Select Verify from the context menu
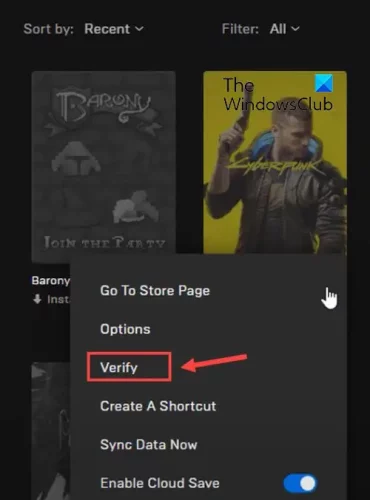The height and width of the screenshot is (500, 370). (119, 368)
